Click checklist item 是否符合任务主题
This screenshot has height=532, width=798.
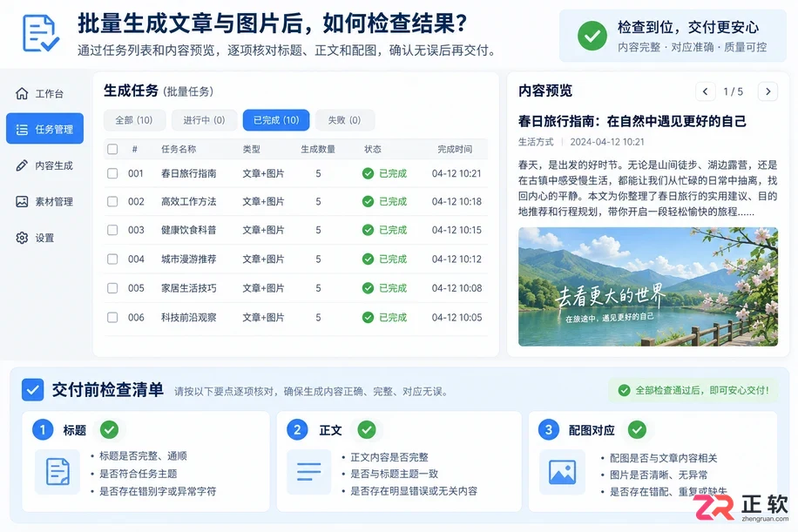pos(138,474)
